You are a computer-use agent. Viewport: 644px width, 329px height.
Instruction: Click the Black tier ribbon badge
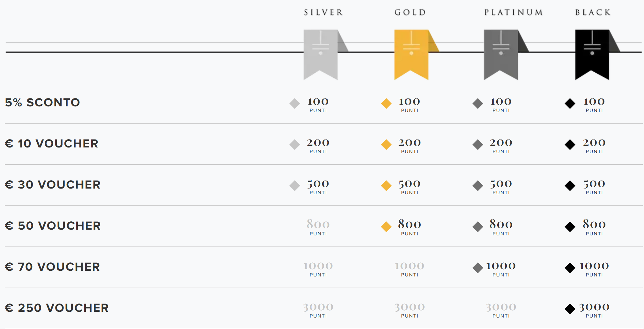point(592,54)
